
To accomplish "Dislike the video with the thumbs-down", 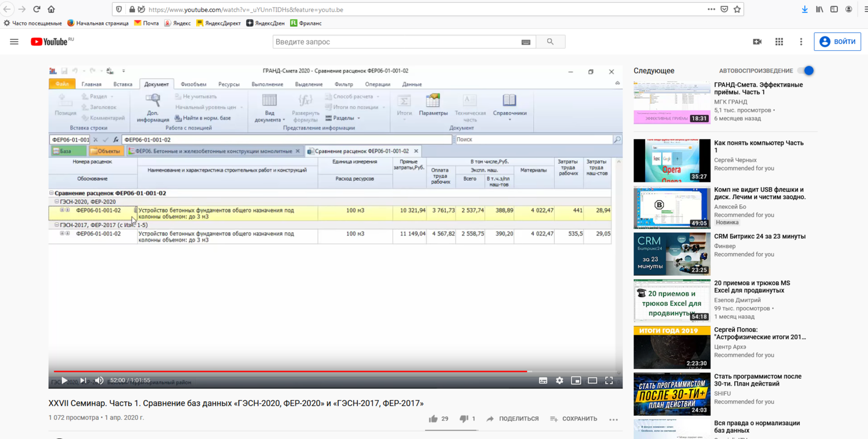I will 463,419.
